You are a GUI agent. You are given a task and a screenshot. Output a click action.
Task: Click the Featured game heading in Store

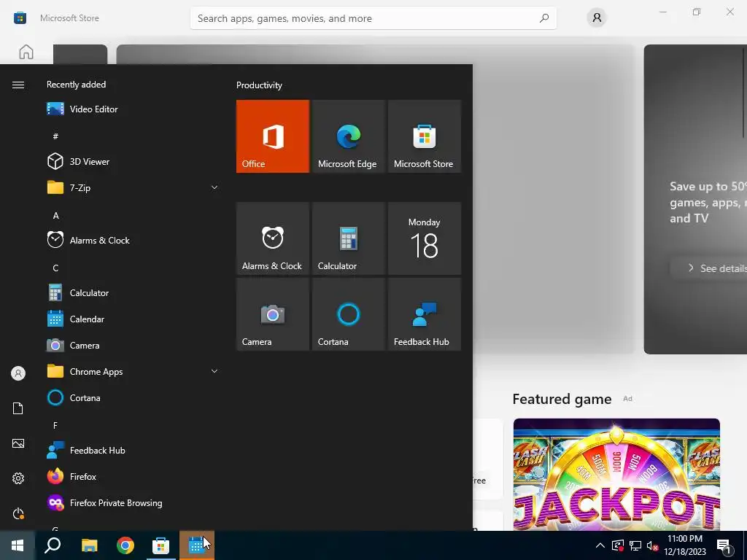562,399
